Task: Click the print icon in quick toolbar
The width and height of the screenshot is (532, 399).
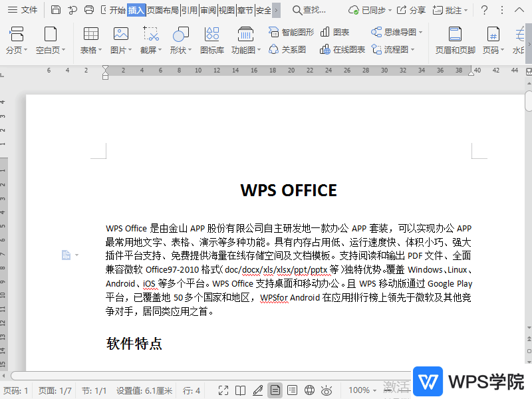Action: pos(89,10)
